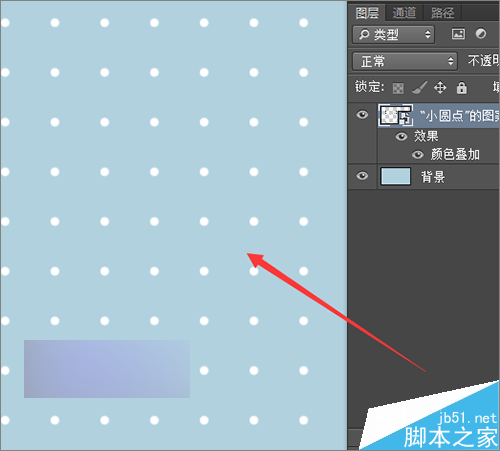Screen dimensions: 500x451
Task: Toggle 颜色叠加 color overlay visibility
Action: coord(417,155)
